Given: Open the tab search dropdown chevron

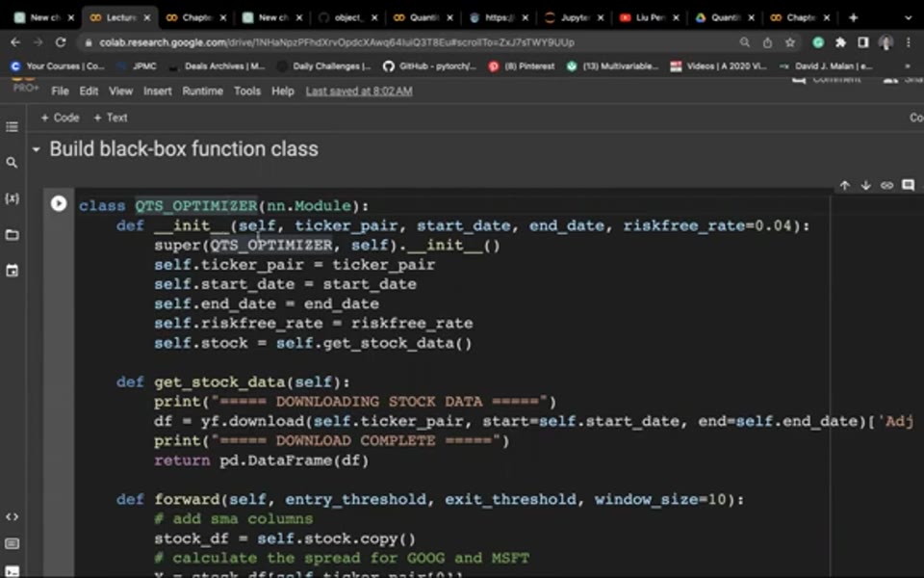Looking at the screenshot, I should tap(908, 17).
